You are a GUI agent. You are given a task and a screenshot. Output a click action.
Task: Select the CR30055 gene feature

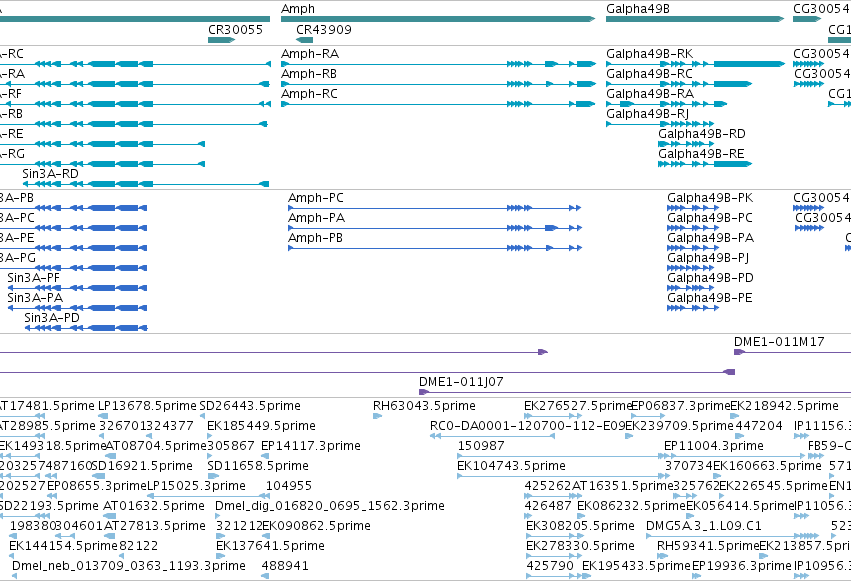tap(221, 40)
